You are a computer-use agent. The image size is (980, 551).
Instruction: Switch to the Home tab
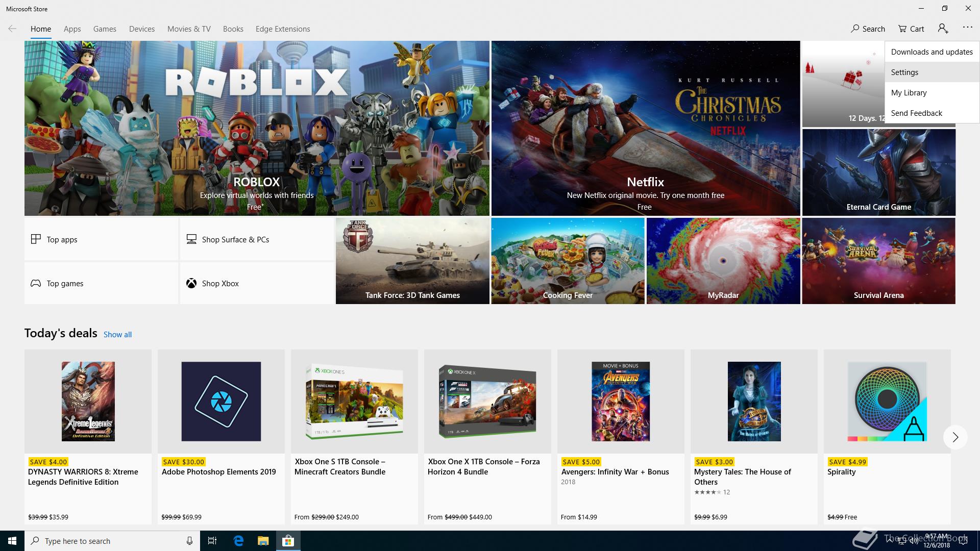coord(41,29)
